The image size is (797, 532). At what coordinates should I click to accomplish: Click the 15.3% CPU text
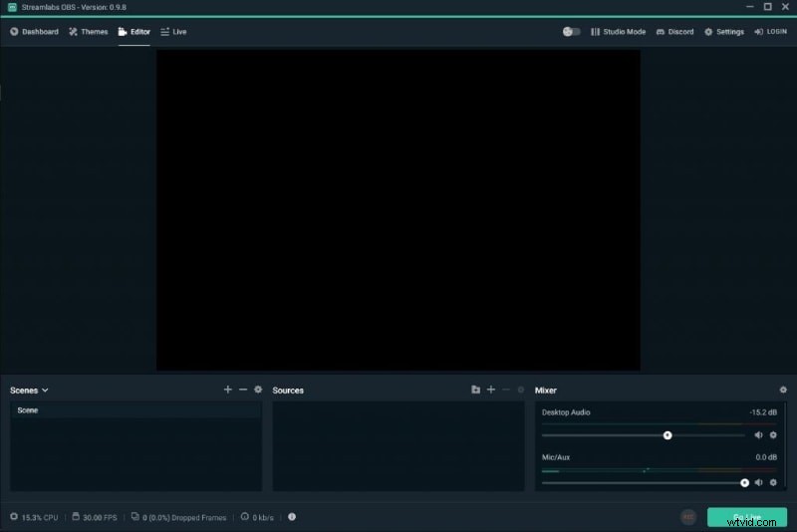40,518
